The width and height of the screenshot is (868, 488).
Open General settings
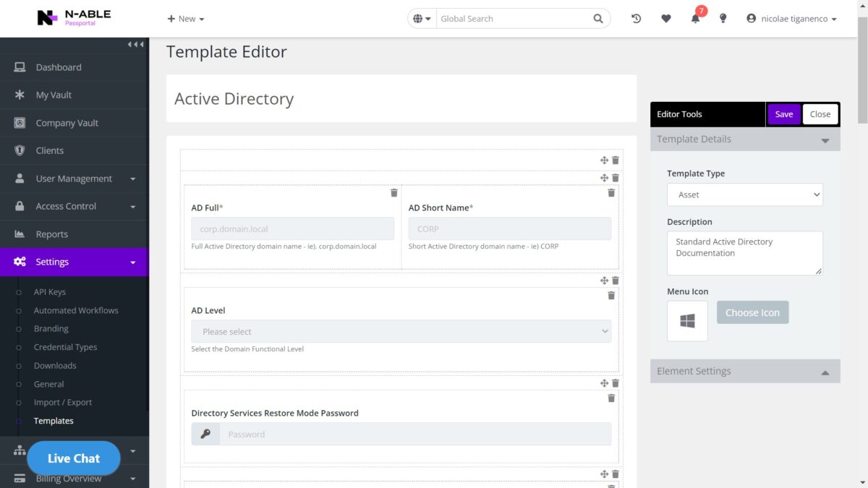coord(48,384)
